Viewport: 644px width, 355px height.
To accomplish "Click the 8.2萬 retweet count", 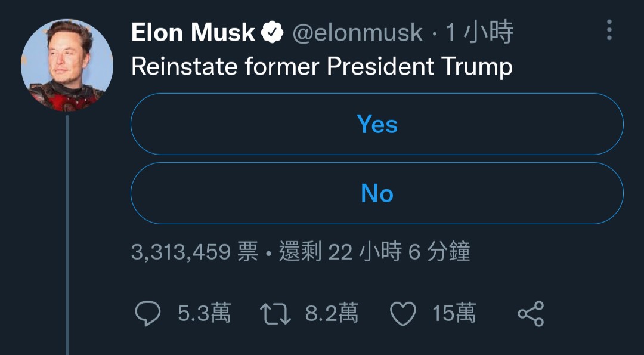I will coord(332,314).
